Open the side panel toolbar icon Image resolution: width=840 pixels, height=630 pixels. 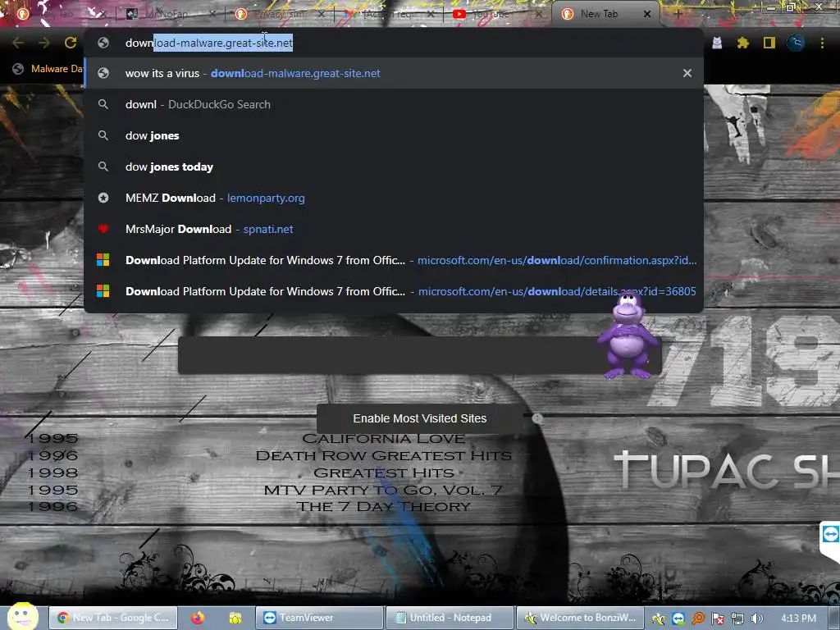[769, 43]
